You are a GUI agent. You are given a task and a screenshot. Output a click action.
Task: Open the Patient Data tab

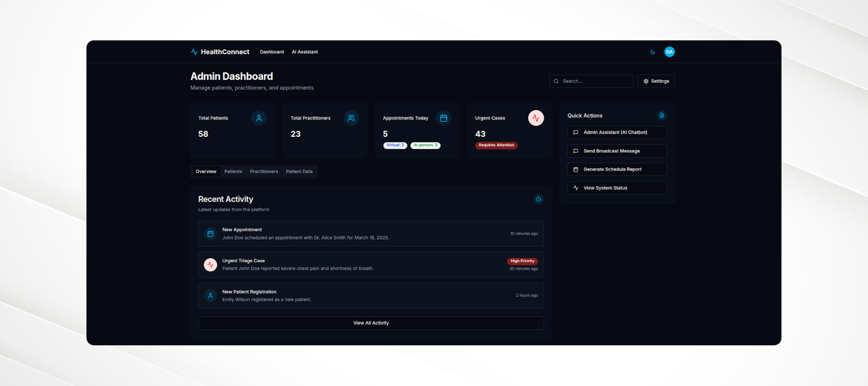tap(299, 171)
